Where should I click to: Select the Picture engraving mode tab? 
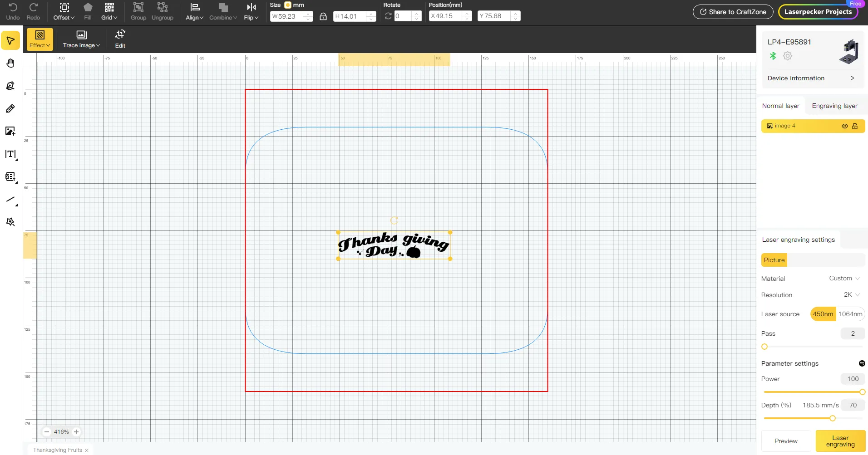[774, 260]
